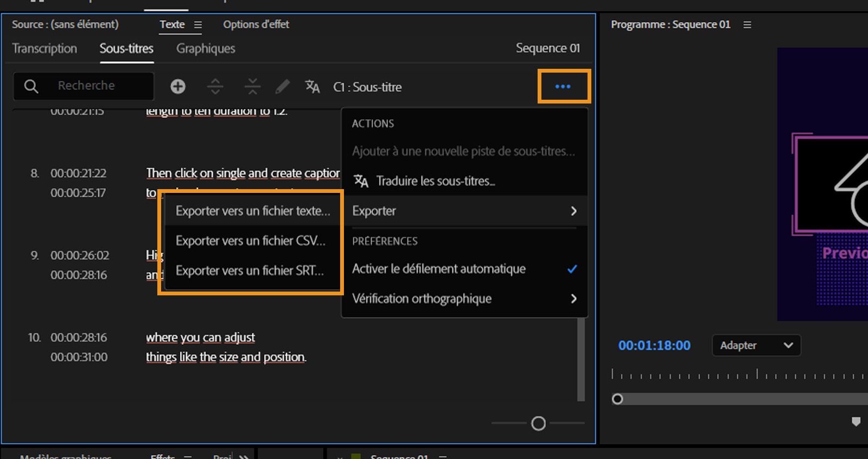Click the magnifier search icon
This screenshot has width=868, height=459.
(31, 86)
